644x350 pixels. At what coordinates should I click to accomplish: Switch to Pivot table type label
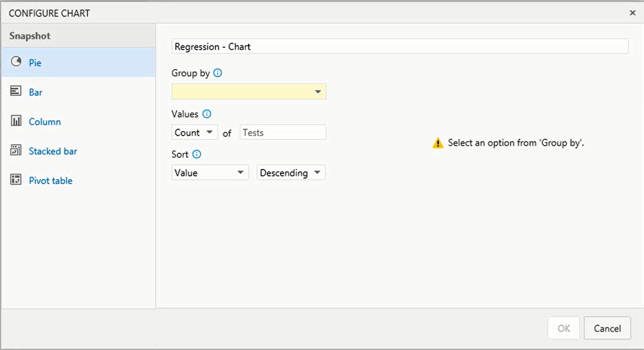click(50, 180)
